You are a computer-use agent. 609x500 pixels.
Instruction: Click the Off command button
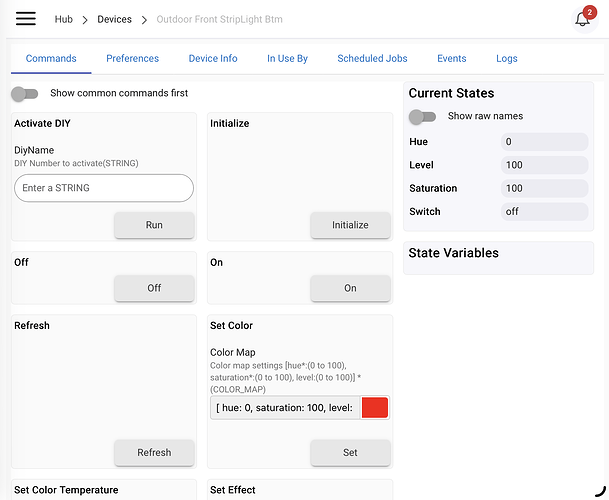[x=154, y=288]
